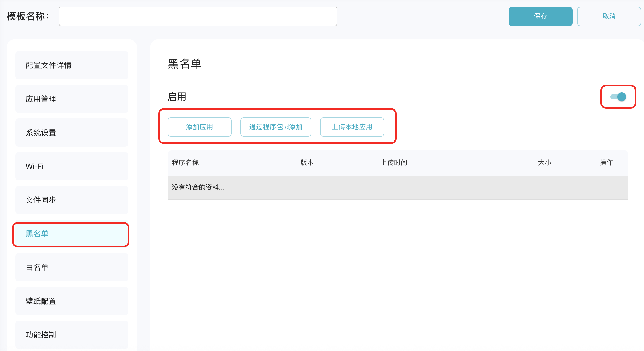
Task: Click the 添加应用 button
Action: pyautogui.click(x=199, y=127)
